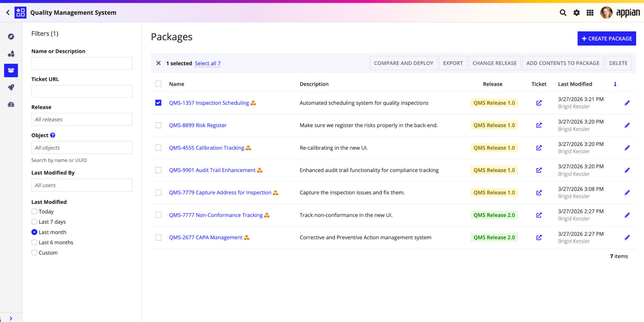Clear selection with the X icon
Image resolution: width=644 pixels, height=322 pixels.
[158, 63]
